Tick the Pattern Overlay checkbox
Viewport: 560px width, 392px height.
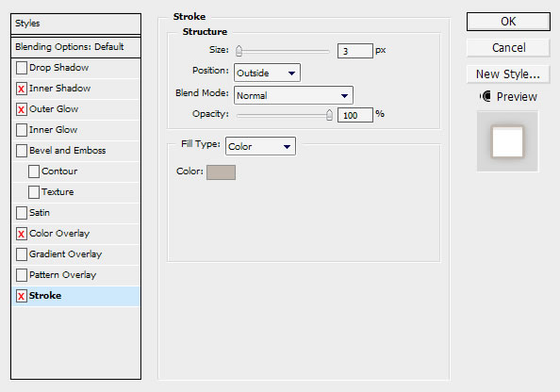tap(22, 275)
